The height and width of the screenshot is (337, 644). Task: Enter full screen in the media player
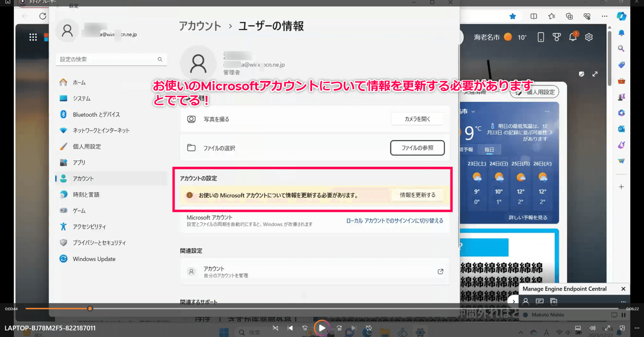pos(607,328)
